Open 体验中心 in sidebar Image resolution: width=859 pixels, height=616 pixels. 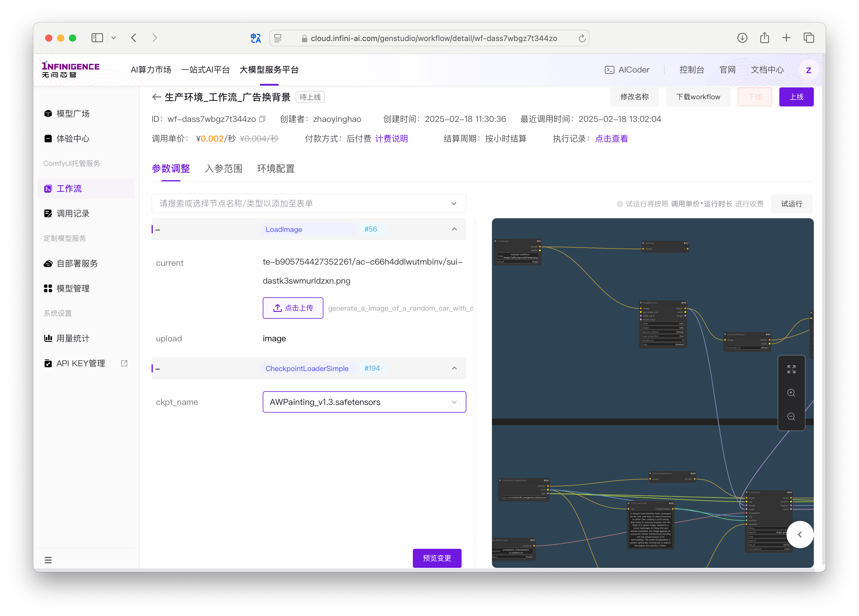click(x=86, y=139)
